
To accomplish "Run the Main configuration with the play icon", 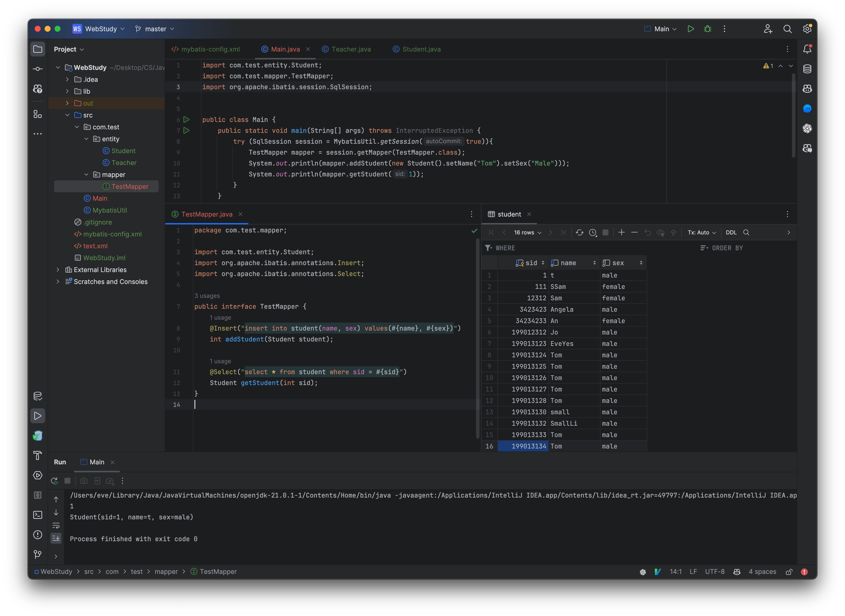I will click(691, 29).
